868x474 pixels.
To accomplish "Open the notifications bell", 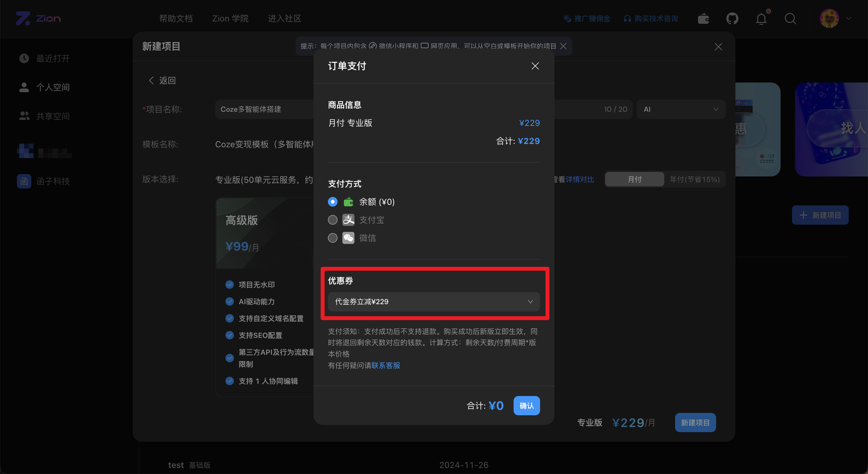I will (762, 18).
